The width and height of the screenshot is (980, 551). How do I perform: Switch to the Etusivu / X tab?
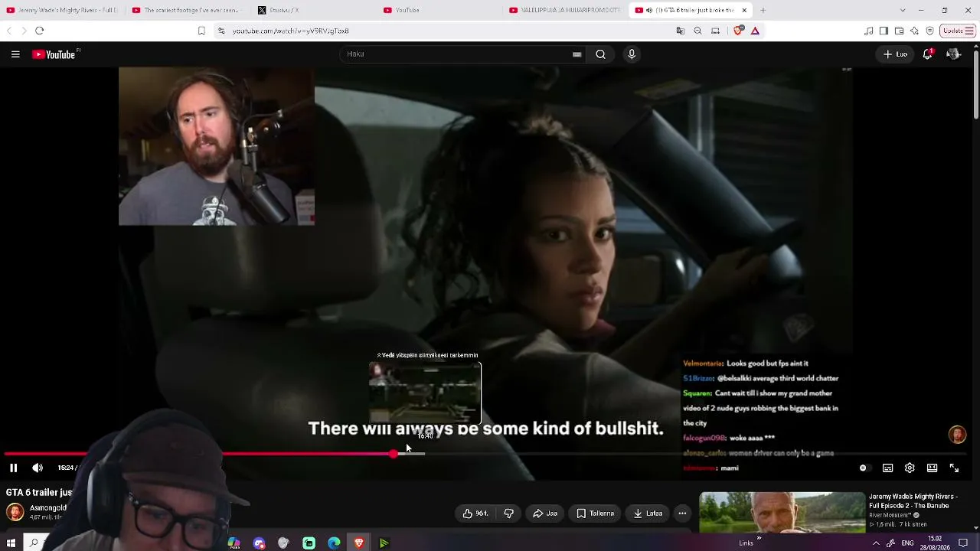pyautogui.click(x=313, y=10)
